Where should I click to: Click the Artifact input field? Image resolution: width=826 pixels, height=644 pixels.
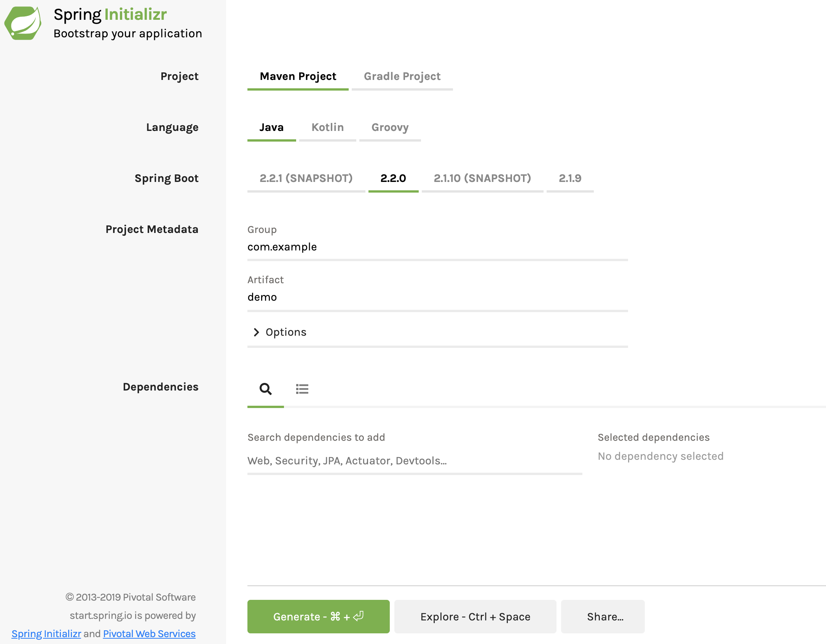[437, 297]
